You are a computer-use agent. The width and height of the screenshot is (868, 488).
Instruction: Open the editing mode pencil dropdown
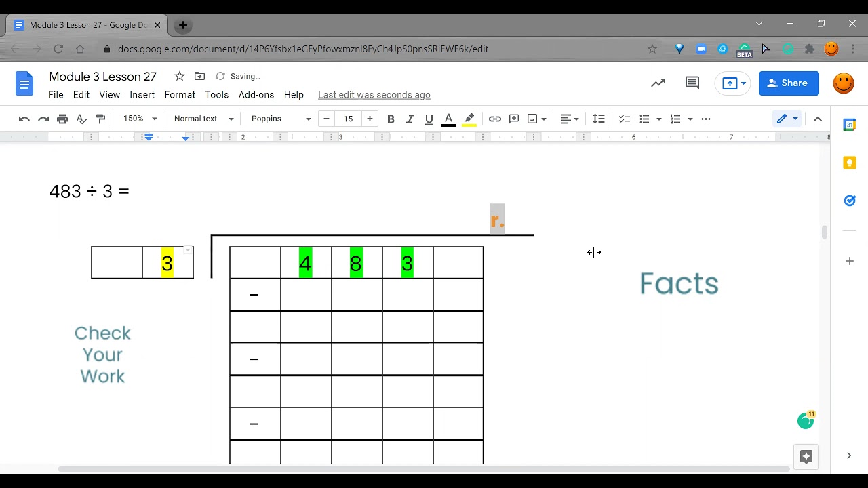pos(788,119)
